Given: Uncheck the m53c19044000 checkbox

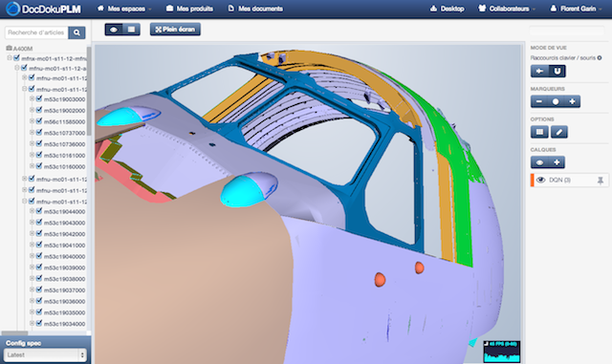Looking at the screenshot, I should click(x=39, y=211).
